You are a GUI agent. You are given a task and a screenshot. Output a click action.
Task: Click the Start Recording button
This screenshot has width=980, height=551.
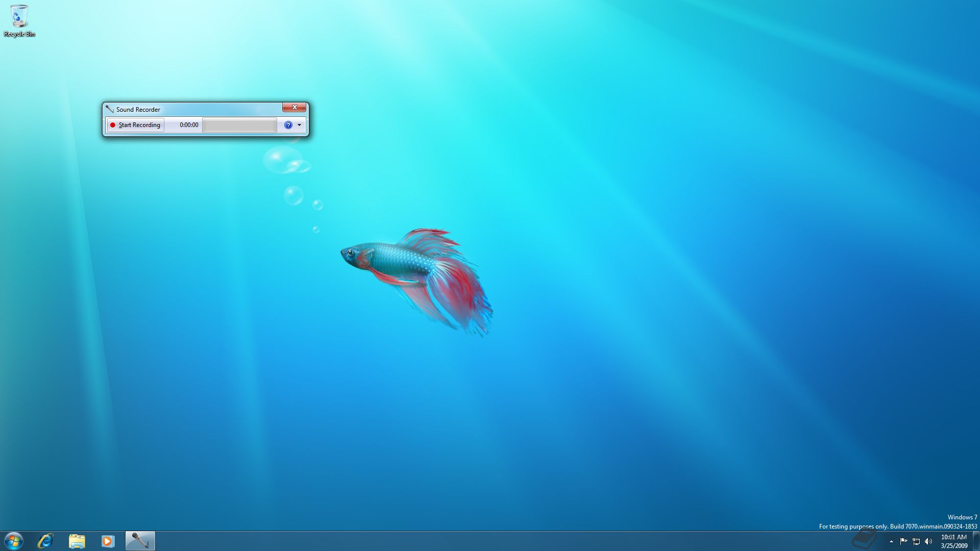(x=135, y=125)
